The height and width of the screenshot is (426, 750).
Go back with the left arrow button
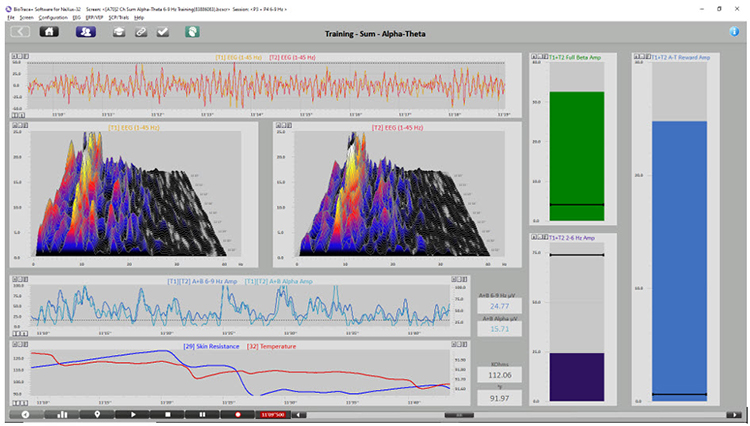click(x=21, y=32)
